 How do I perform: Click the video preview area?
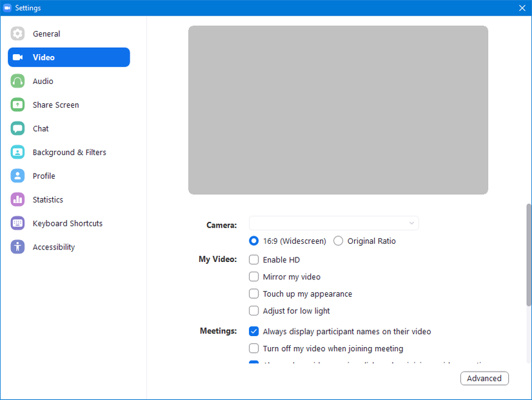point(338,110)
